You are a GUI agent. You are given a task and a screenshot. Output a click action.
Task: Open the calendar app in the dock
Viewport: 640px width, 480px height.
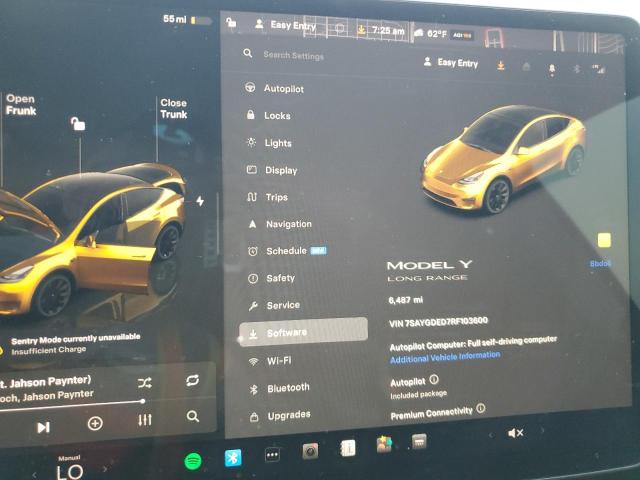click(x=419, y=441)
